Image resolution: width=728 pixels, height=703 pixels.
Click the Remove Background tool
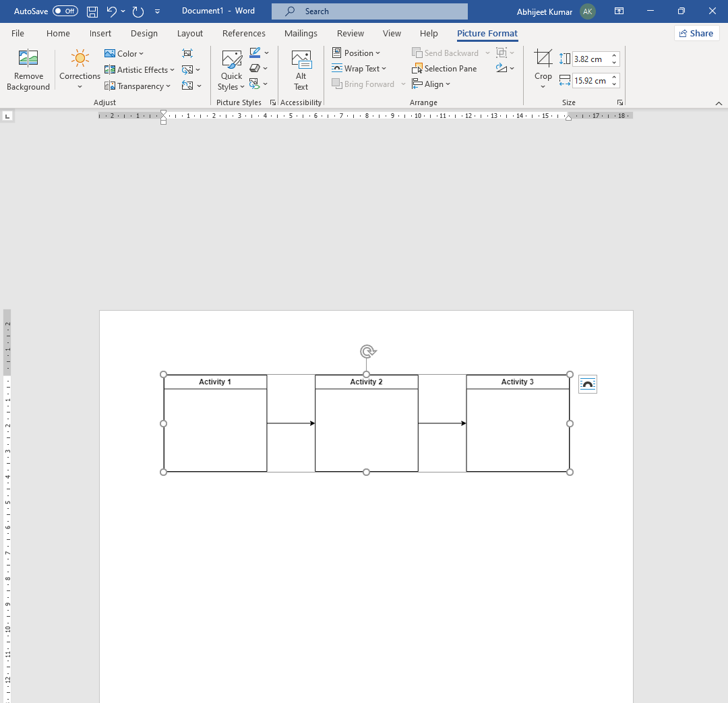(28, 69)
